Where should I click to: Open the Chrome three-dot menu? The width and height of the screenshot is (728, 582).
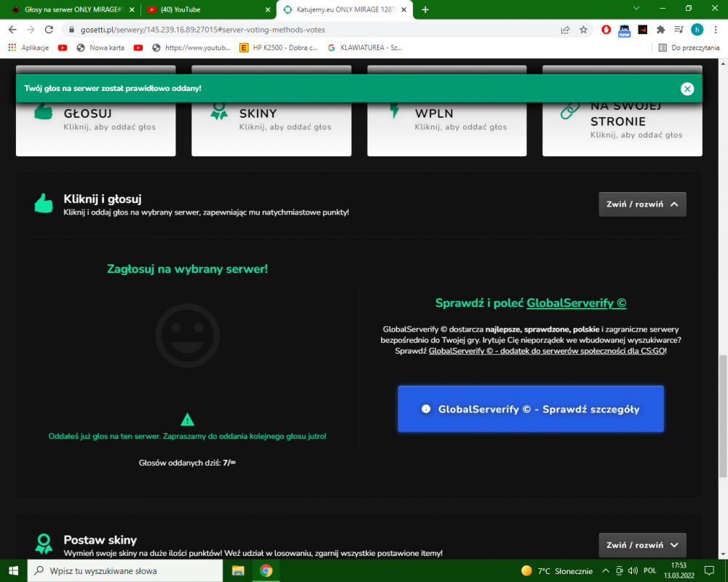716,30
